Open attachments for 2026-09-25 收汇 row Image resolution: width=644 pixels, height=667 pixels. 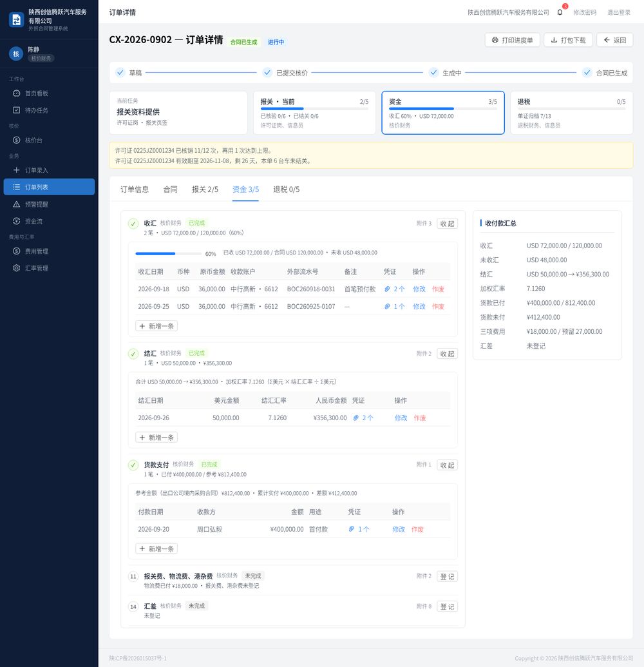[x=395, y=306]
